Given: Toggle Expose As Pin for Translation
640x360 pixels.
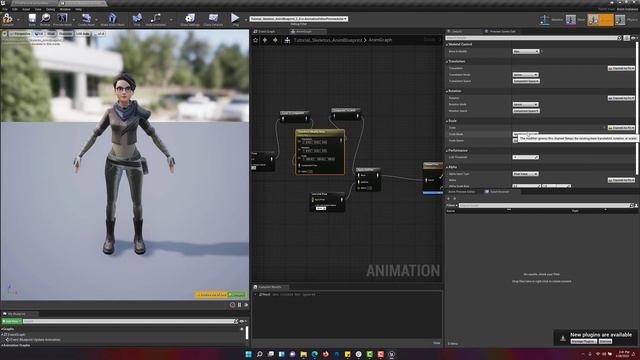Looking at the screenshot, I should tap(621, 68).
